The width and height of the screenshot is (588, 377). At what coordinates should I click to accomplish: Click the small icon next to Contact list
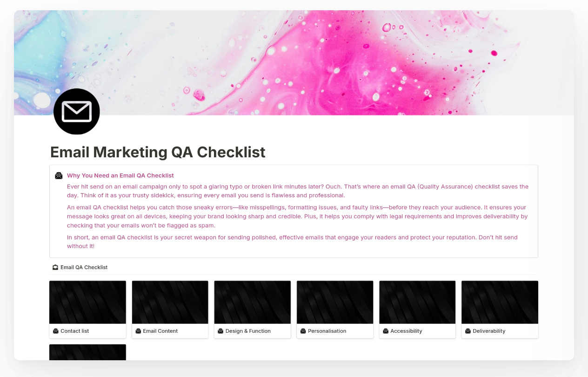(56, 331)
